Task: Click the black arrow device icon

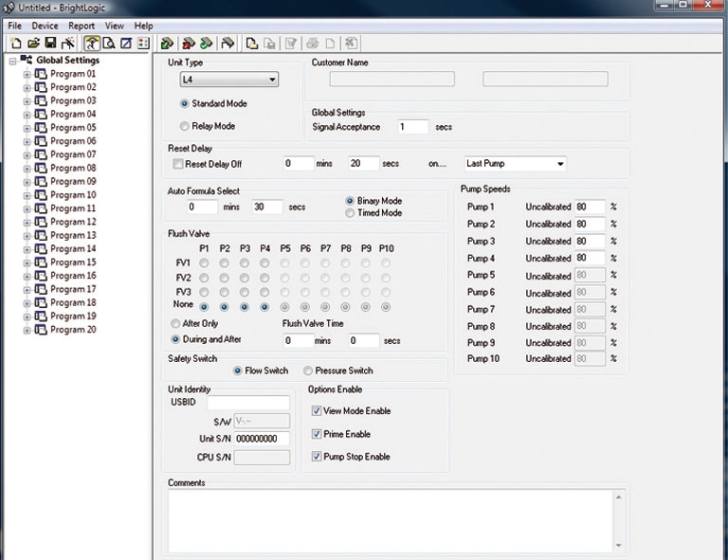Action: 227,44
